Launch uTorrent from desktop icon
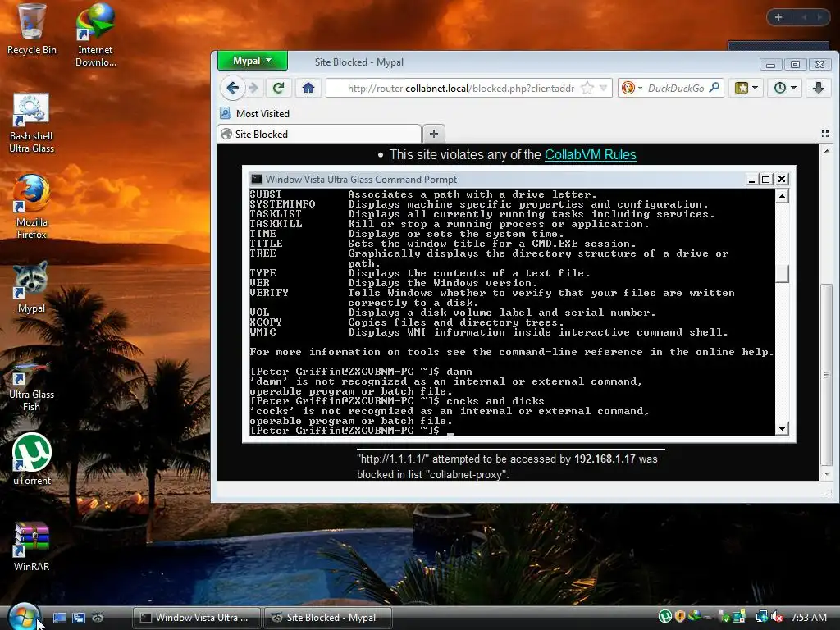This screenshot has height=630, width=840. [x=32, y=459]
